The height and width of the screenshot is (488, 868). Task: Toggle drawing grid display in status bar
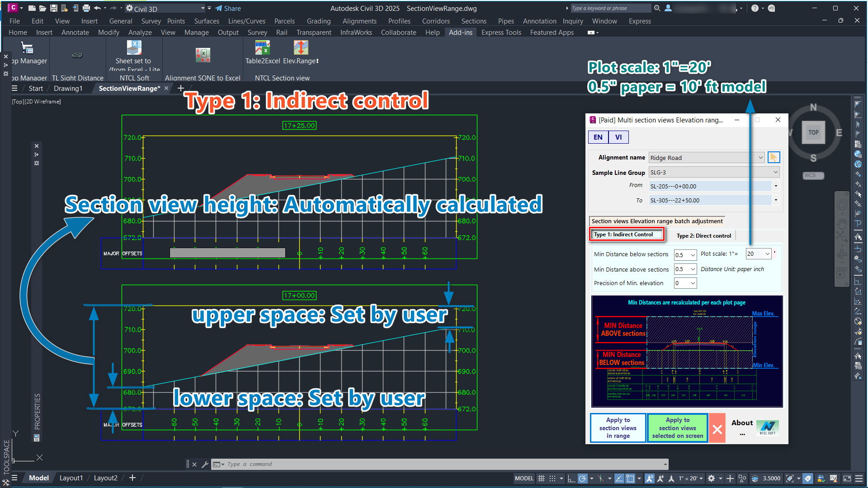tap(541, 478)
